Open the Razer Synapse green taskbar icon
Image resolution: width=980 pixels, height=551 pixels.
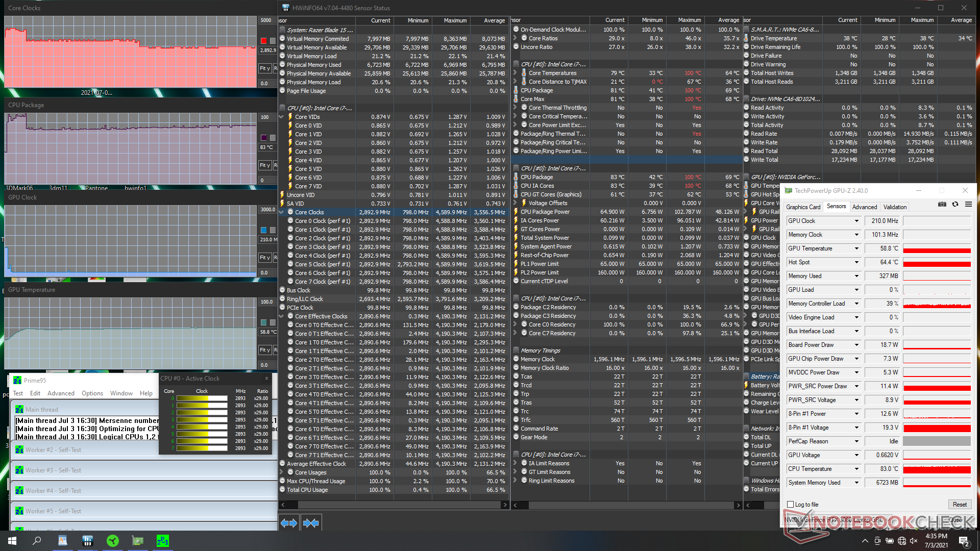tap(113, 541)
